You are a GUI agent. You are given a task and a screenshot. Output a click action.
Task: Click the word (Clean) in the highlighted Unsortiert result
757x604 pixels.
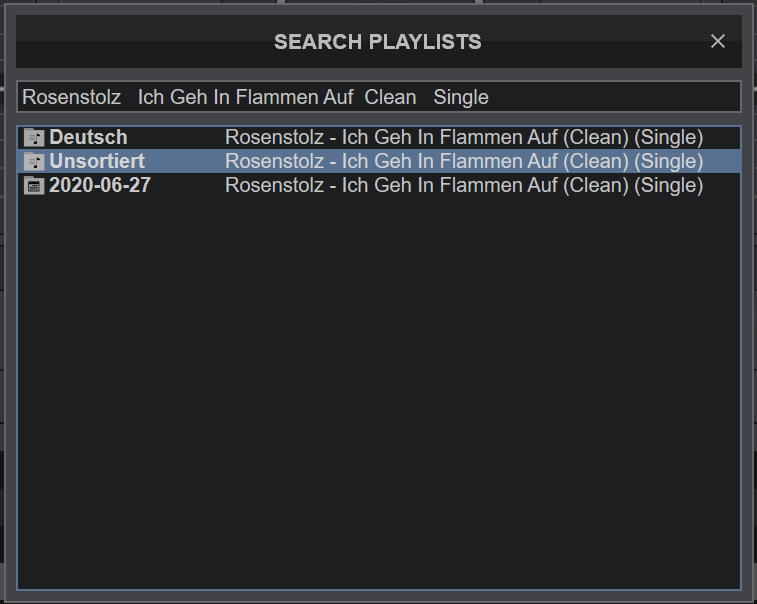596,161
